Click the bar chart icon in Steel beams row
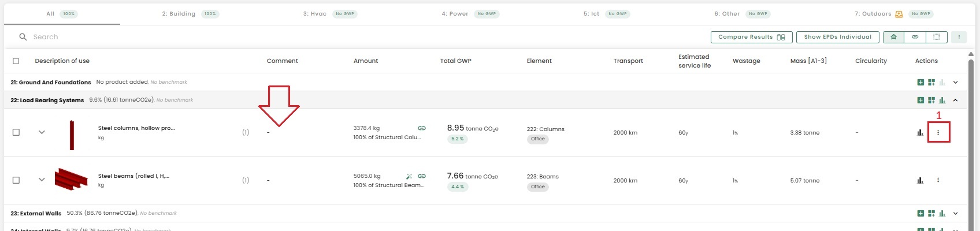 [x=920, y=181]
